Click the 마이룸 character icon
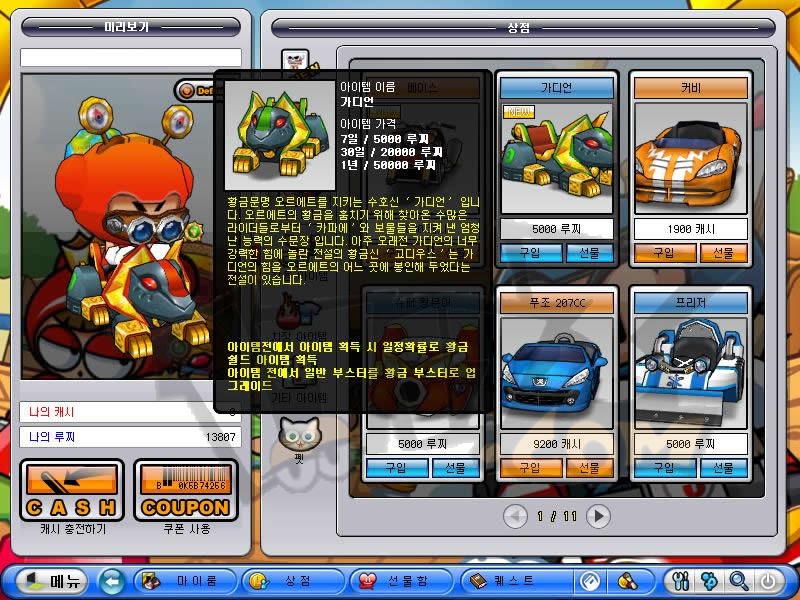The image size is (800, 600). [x=151, y=581]
